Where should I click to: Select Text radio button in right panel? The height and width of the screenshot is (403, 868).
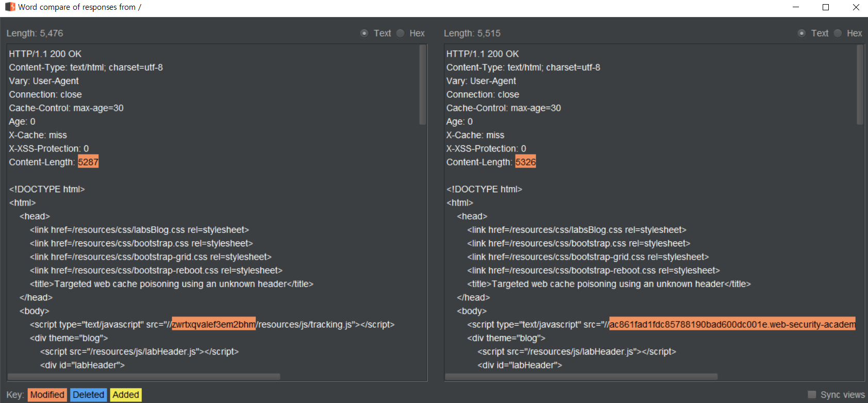point(802,33)
